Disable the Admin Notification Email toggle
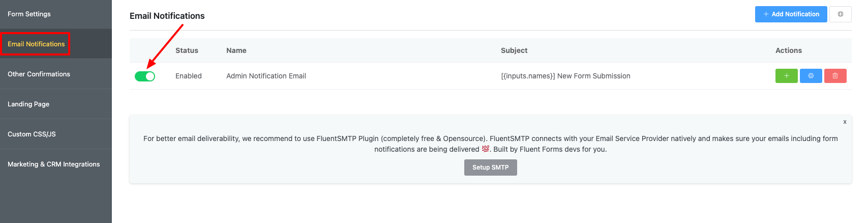Viewport: 868px width, 223px height. (x=145, y=76)
